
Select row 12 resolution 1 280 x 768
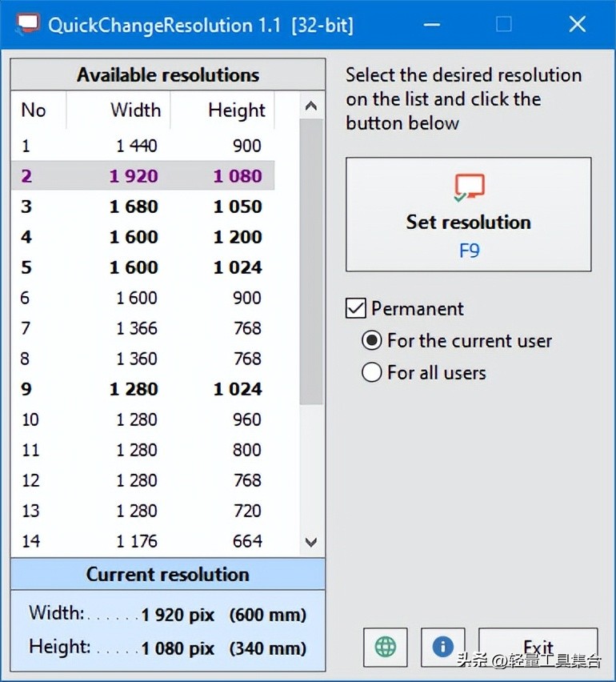[x=142, y=480]
